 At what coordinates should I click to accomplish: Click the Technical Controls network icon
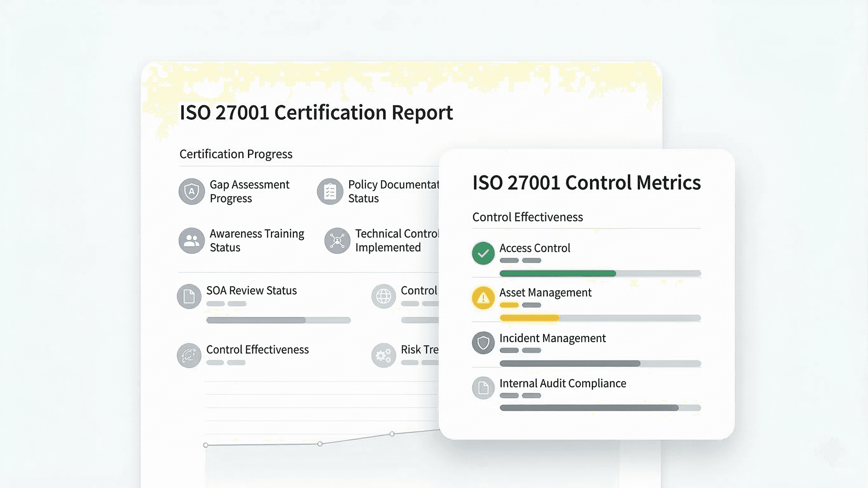[337, 241]
